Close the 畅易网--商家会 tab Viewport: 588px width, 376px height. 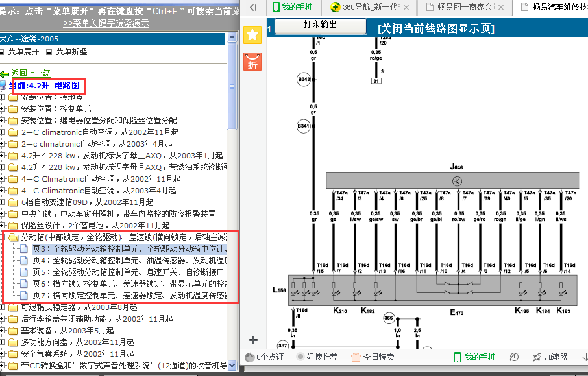(x=501, y=7)
